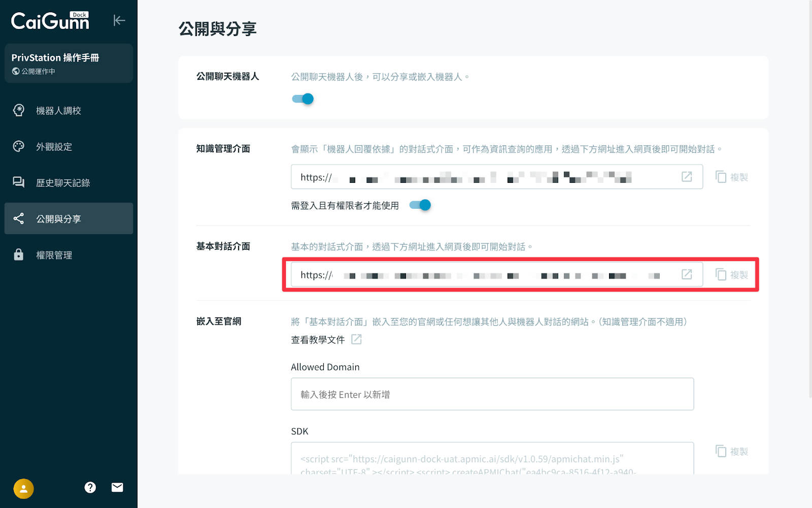The height and width of the screenshot is (508, 812).
Task: Copy the SDK script code
Action: tap(732, 451)
